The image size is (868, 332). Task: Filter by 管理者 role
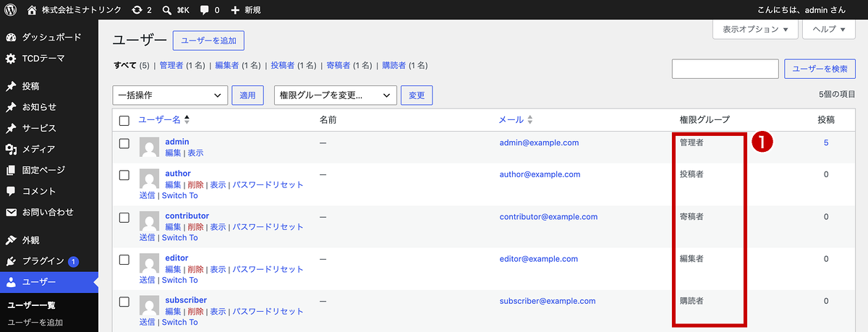pyautogui.click(x=171, y=65)
